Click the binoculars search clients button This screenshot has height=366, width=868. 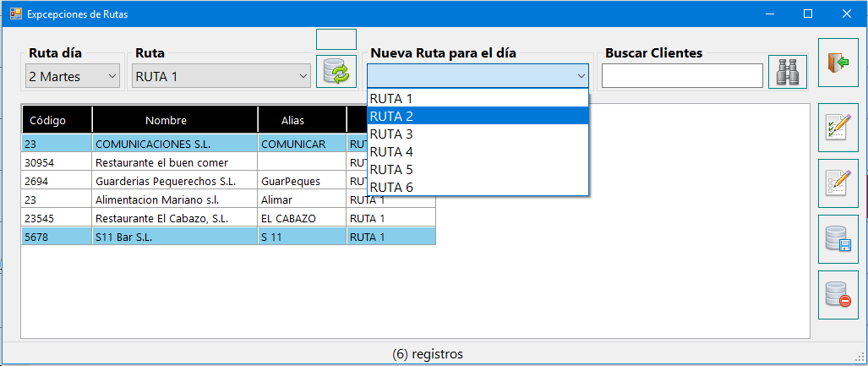click(787, 72)
